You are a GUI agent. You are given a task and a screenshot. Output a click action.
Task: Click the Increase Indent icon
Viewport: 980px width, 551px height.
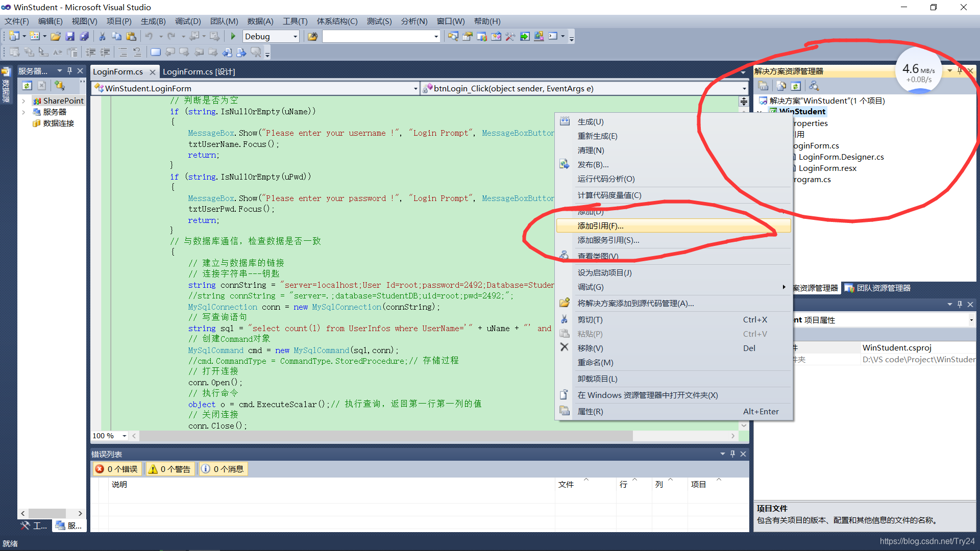[105, 52]
